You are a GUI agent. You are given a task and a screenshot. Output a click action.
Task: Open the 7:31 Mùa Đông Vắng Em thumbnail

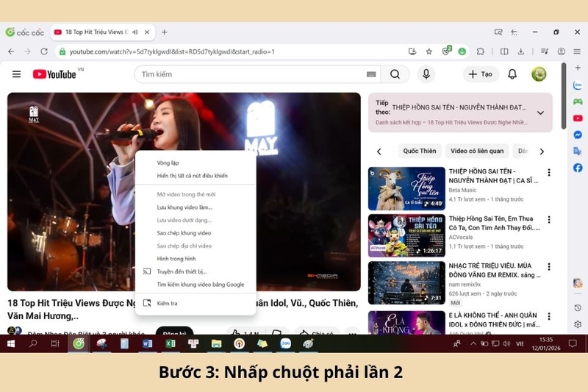tap(406, 283)
